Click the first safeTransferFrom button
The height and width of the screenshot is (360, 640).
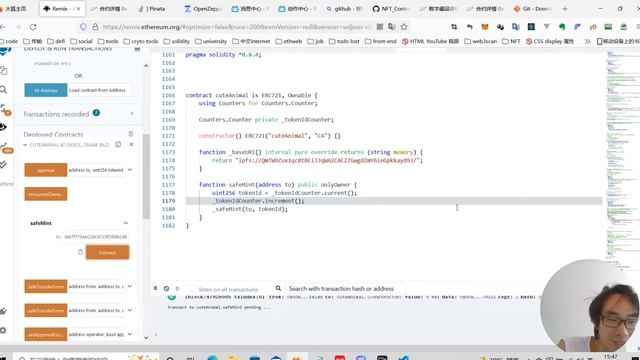click(x=46, y=287)
